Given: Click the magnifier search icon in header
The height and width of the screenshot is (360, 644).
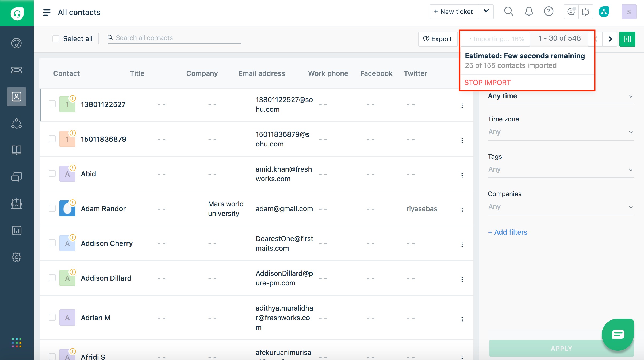Looking at the screenshot, I should (x=508, y=11).
